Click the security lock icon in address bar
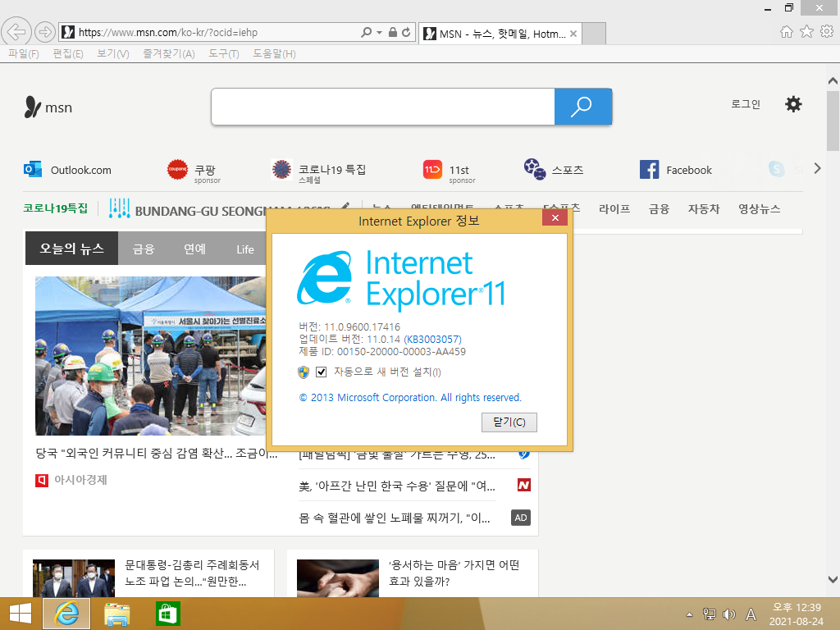 [x=393, y=32]
